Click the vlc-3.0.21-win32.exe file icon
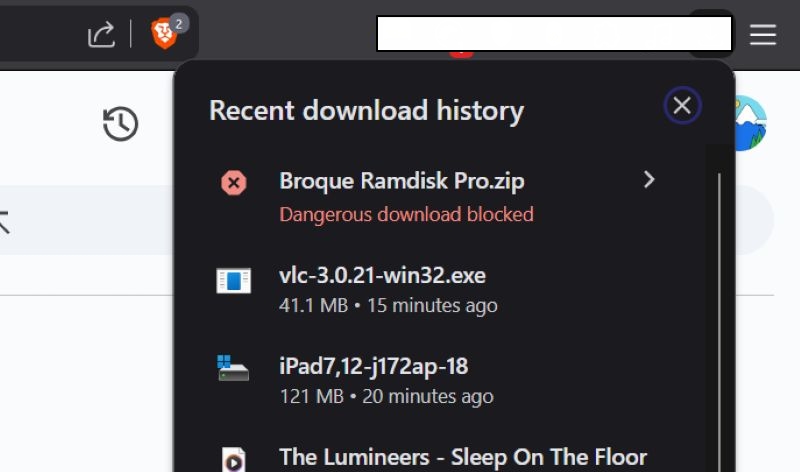This screenshot has height=472, width=800. click(x=233, y=280)
